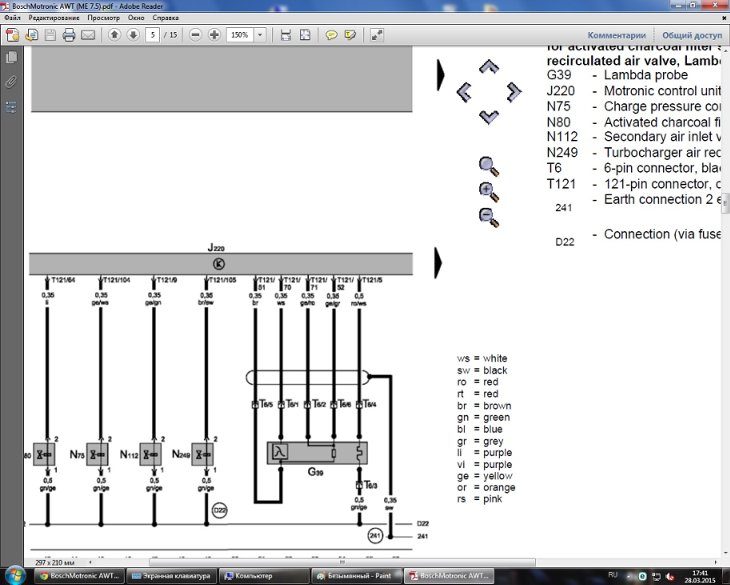The width and height of the screenshot is (730, 585).
Task: Show page thumbnails sidebar panel
Action: [11, 57]
